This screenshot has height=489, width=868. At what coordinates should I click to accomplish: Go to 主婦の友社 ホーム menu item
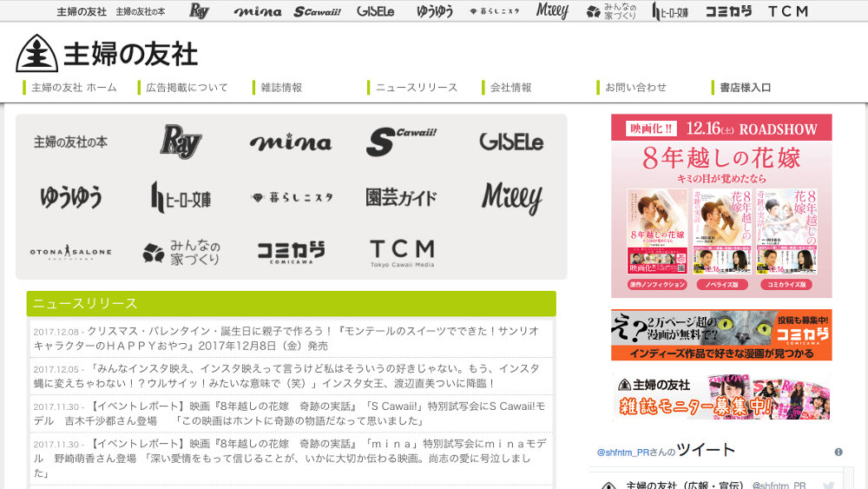point(74,88)
